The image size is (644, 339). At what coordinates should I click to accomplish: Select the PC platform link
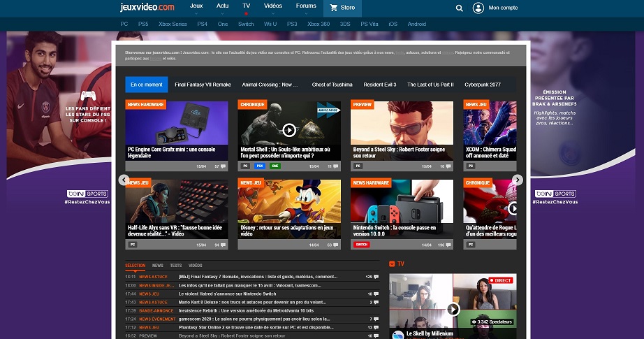click(124, 24)
